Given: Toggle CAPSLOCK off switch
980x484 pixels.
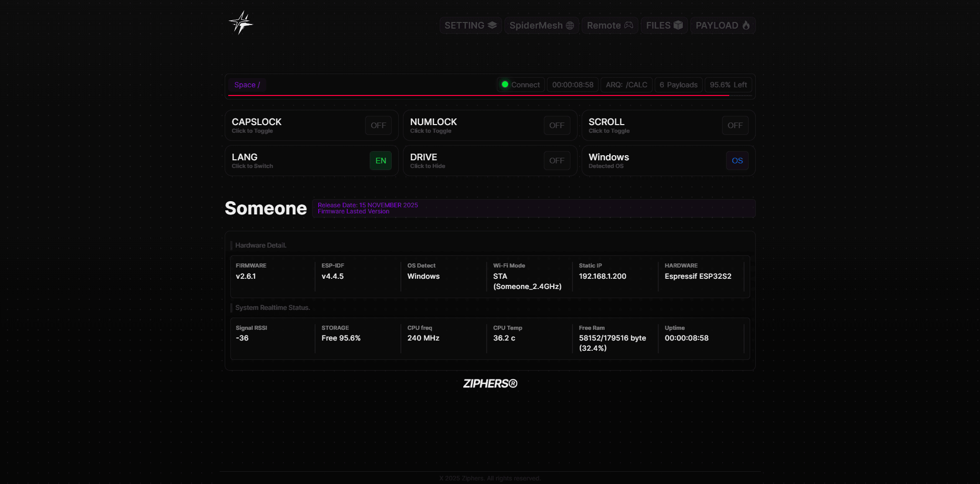Looking at the screenshot, I should click(378, 126).
